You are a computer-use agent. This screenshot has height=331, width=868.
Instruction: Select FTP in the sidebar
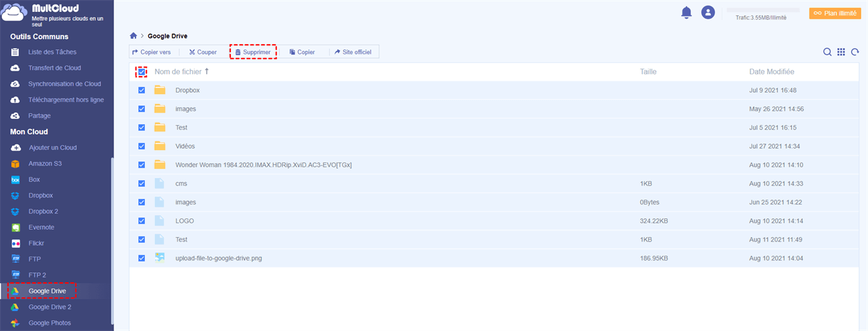[35, 259]
